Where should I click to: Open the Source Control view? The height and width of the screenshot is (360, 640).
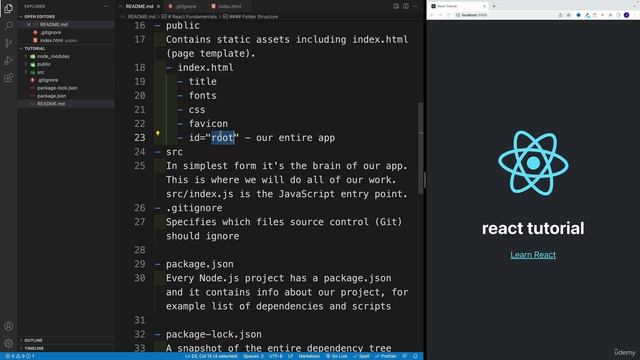coord(8,43)
